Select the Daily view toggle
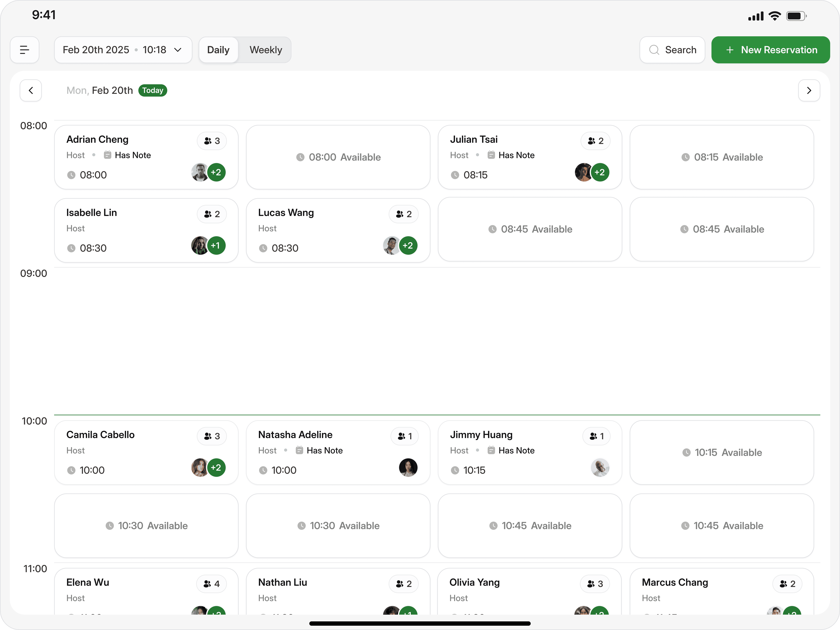This screenshot has height=630, width=840. coord(218,50)
